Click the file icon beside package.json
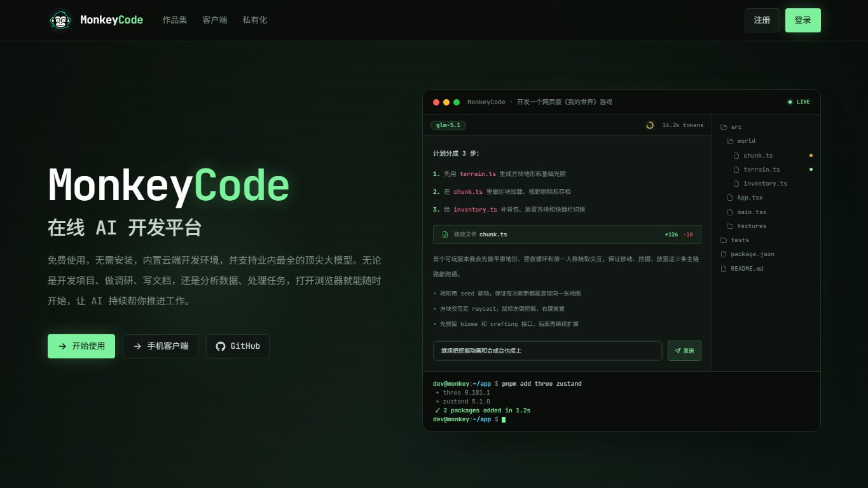Screen dimensions: 868x488 click(x=724, y=254)
